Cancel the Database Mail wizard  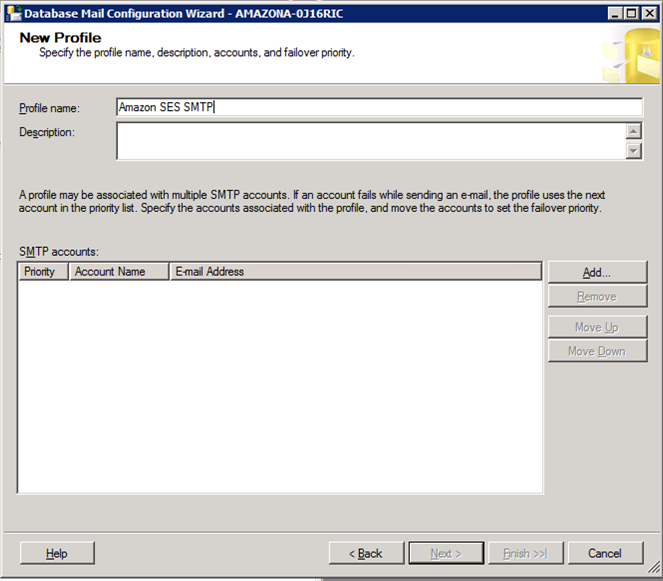point(605,553)
